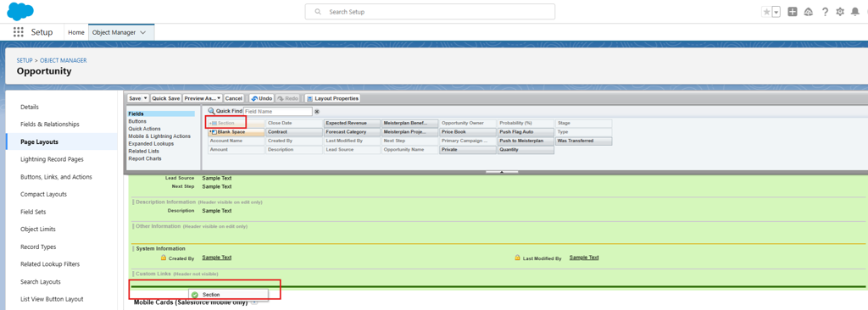
Task: Open Fields & Relationships in sidebar
Action: tap(50, 124)
